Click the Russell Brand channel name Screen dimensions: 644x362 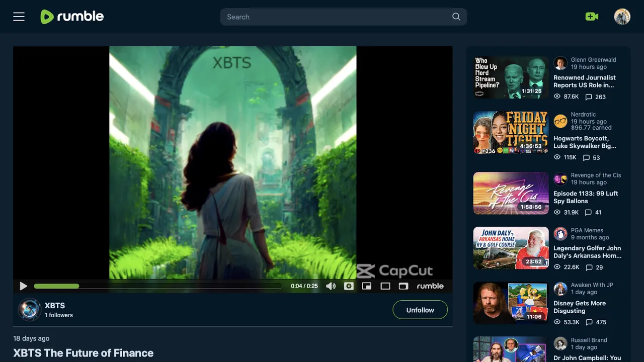point(589,340)
